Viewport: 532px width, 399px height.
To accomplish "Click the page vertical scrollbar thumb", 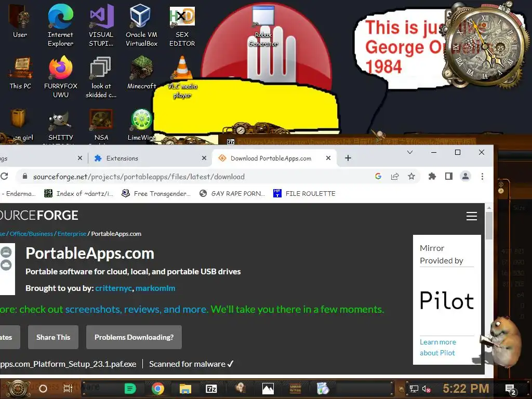I will [x=489, y=225].
